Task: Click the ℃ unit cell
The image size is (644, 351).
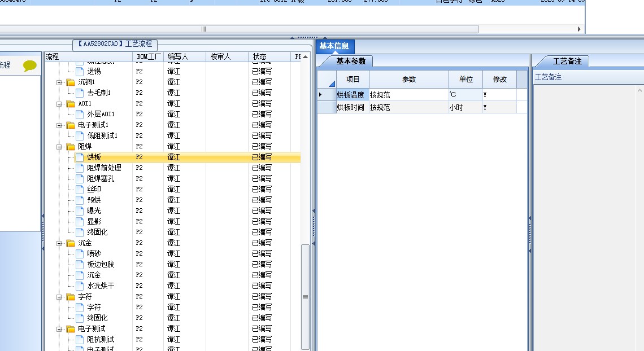Action: point(465,95)
